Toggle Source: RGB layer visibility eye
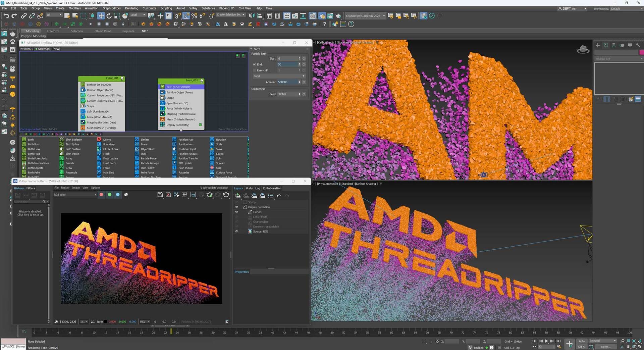The image size is (644, 350). tap(237, 232)
